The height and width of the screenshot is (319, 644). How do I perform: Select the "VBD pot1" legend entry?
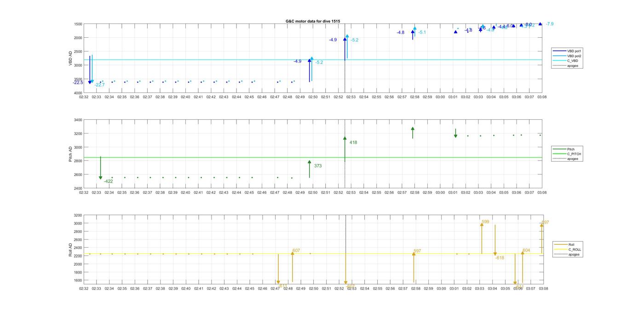(568, 51)
